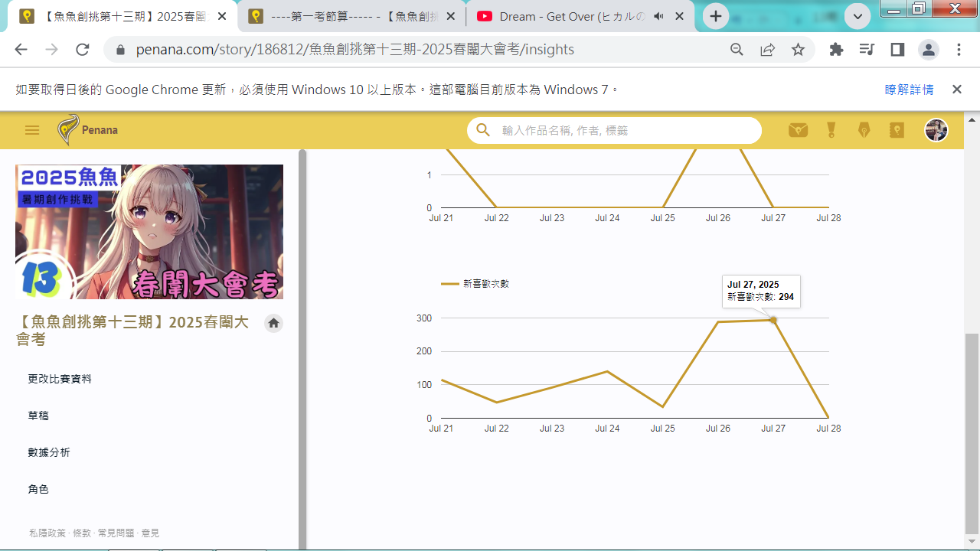
Task: Open the media control icon in toolbar
Action: click(867, 50)
